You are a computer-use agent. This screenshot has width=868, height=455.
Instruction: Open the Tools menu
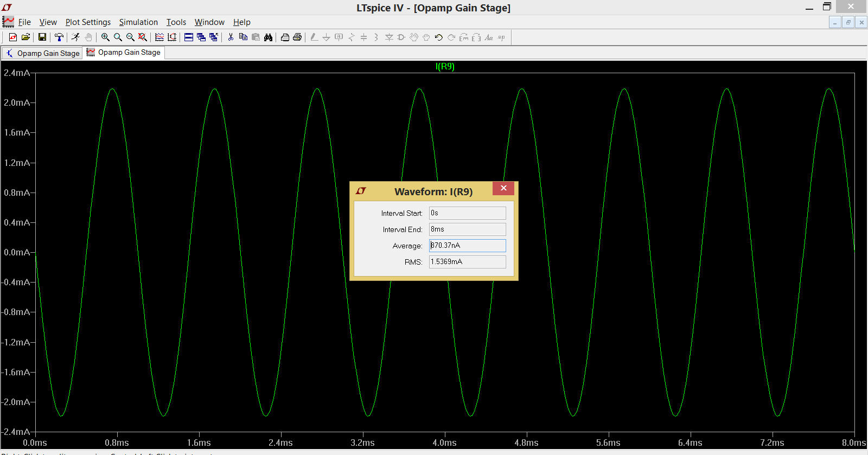176,22
